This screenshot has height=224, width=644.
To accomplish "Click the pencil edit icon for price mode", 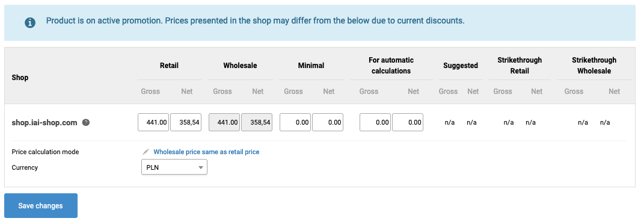I will (x=146, y=152).
